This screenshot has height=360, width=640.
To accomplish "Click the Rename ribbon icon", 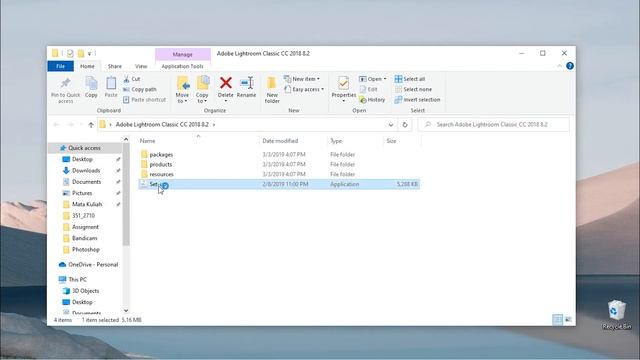I will click(x=247, y=83).
